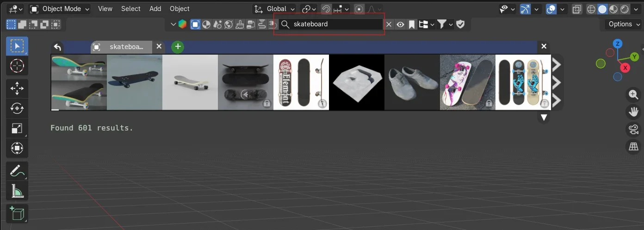Choose brushes asset type icon

(x=240, y=24)
